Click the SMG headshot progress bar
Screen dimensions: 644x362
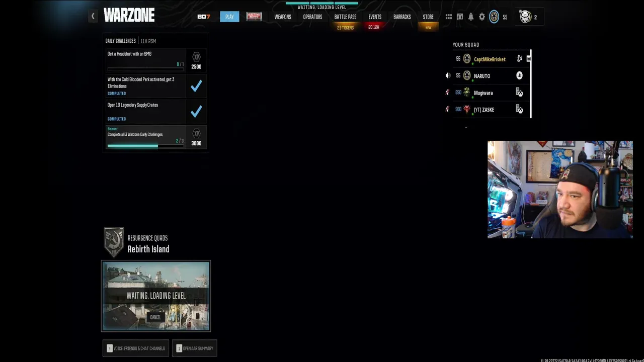coord(145,69)
